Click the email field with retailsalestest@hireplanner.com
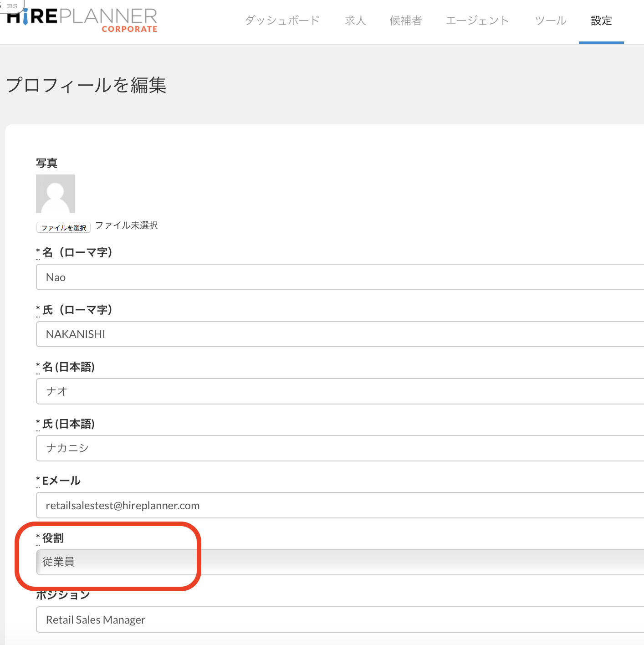The width and height of the screenshot is (644, 645). [339, 505]
